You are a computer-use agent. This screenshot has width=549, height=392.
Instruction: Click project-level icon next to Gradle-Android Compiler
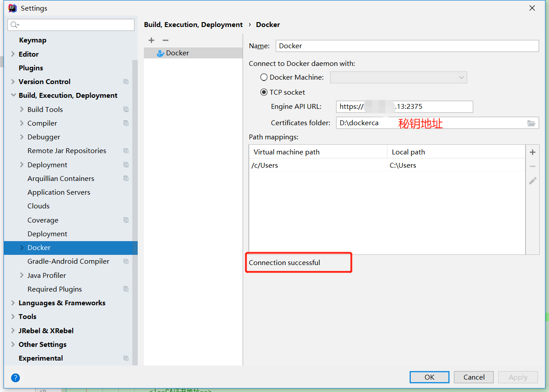click(126, 261)
